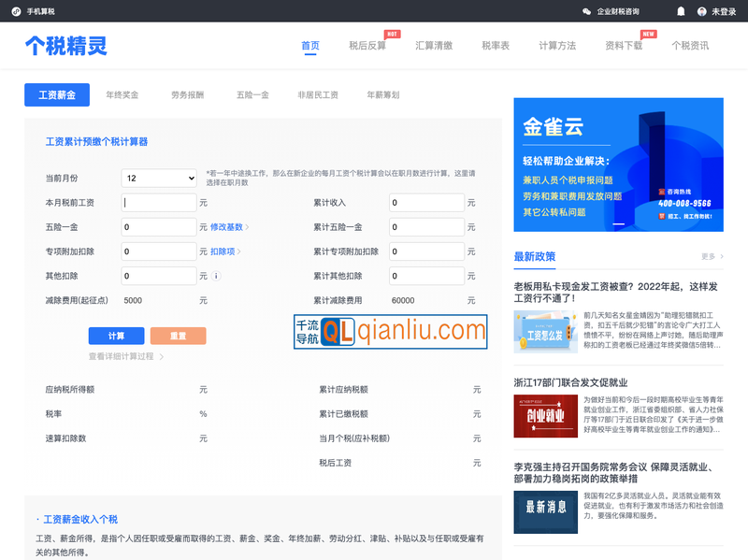This screenshot has height=560, width=748.
Task: Click the 工资怎么发 article thumbnail image
Action: [x=545, y=332]
